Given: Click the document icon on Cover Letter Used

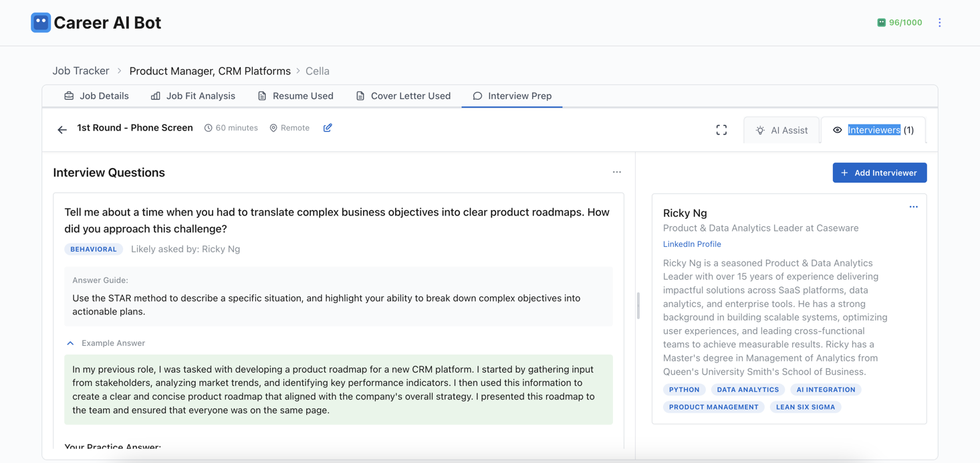Looking at the screenshot, I should click(x=360, y=96).
